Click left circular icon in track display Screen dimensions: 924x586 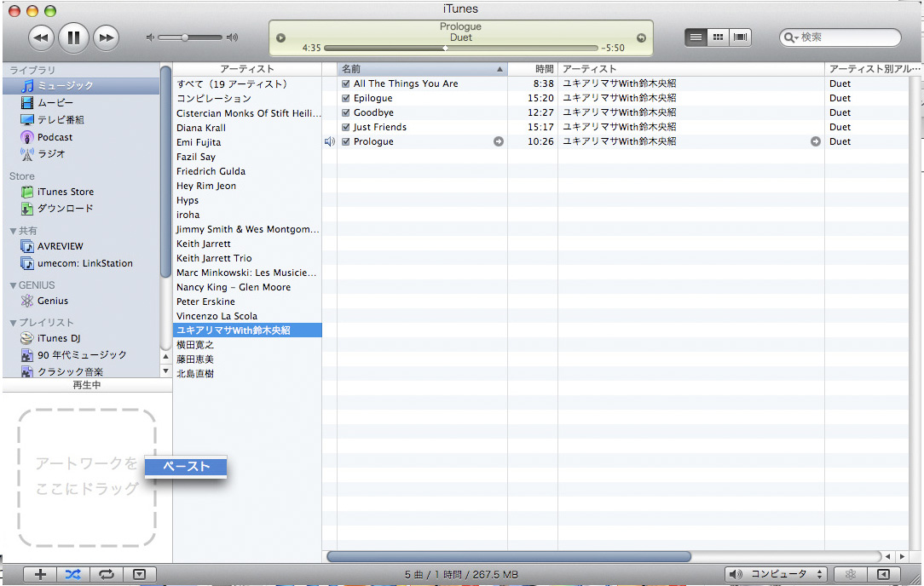281,37
